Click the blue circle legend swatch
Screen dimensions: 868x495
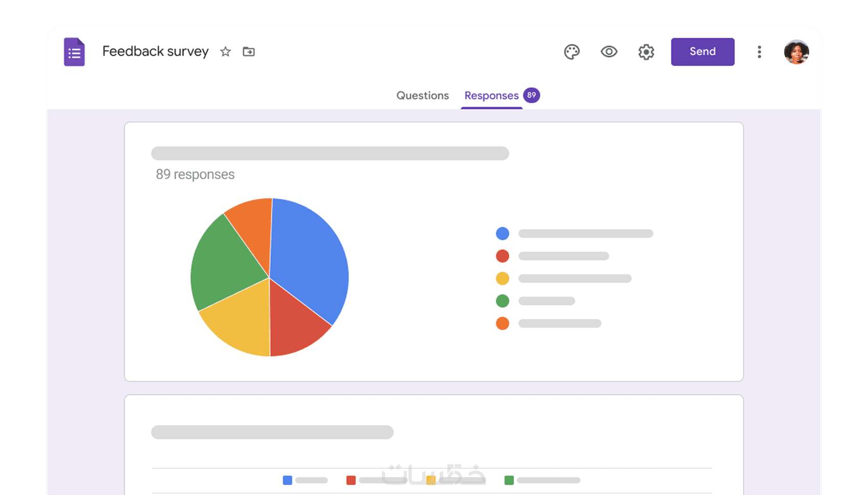tap(502, 234)
